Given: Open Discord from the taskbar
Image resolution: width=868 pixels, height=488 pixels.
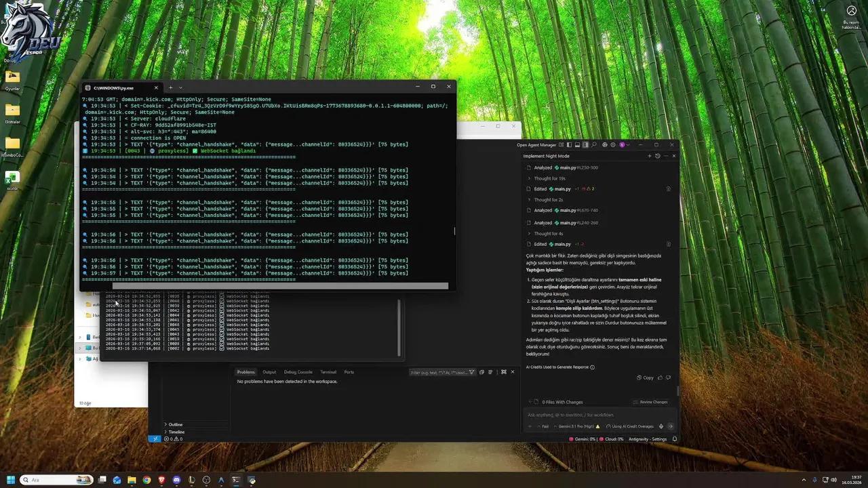Looking at the screenshot, I should [176, 480].
